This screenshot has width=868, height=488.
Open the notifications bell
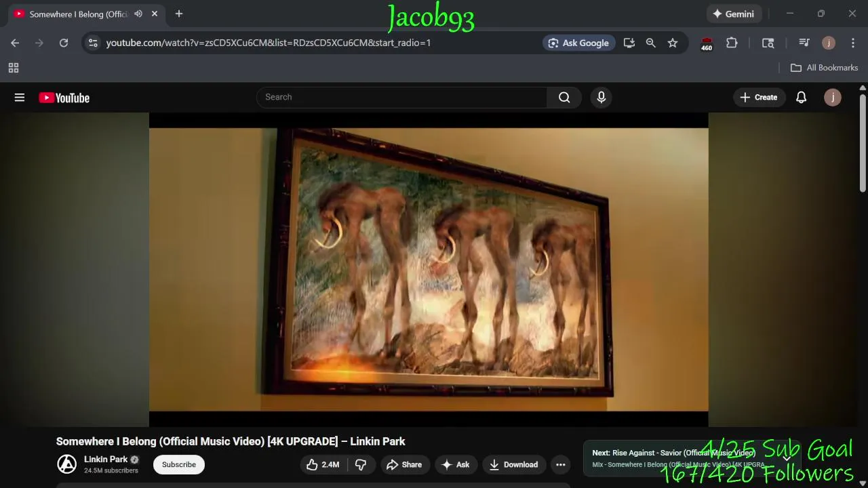[801, 97]
